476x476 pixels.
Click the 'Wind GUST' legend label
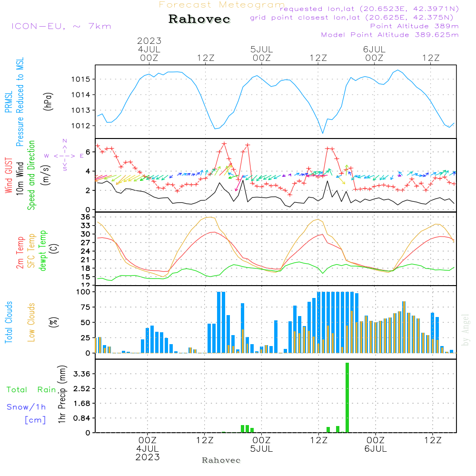tap(9, 175)
